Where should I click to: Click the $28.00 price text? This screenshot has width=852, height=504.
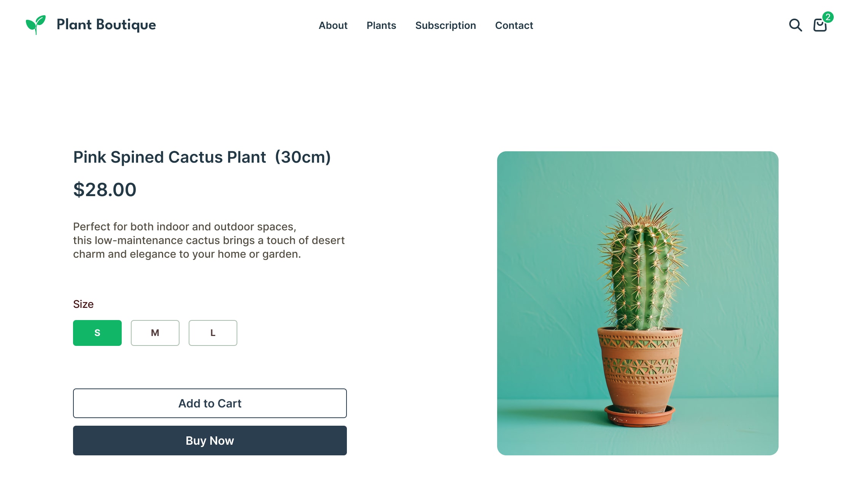click(x=105, y=190)
